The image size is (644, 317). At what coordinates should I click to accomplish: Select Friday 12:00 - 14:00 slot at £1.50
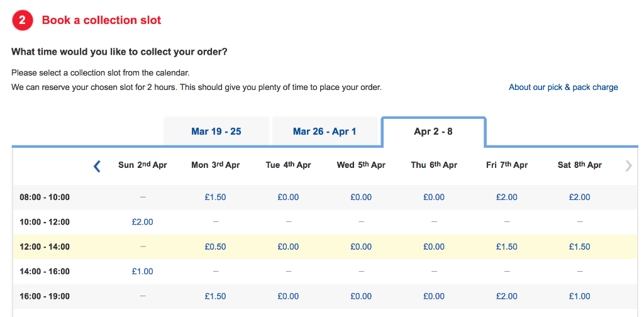coord(507,247)
